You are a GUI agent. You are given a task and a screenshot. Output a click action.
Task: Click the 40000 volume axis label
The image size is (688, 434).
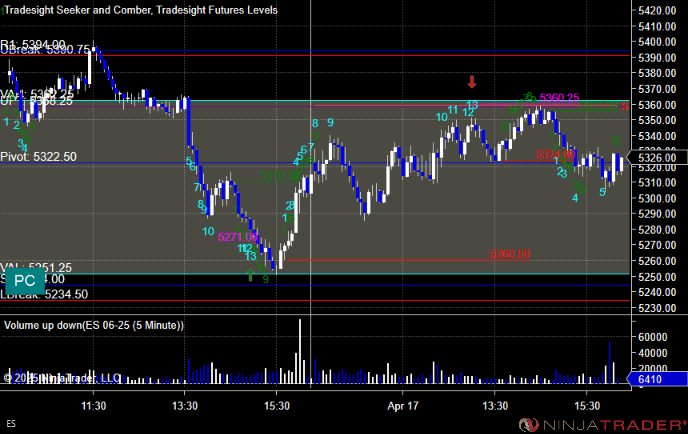coord(653,353)
